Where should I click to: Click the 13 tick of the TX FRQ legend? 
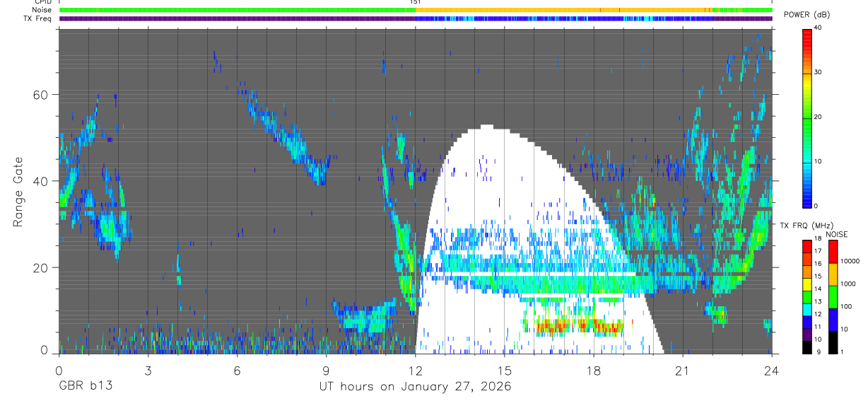[818, 301]
